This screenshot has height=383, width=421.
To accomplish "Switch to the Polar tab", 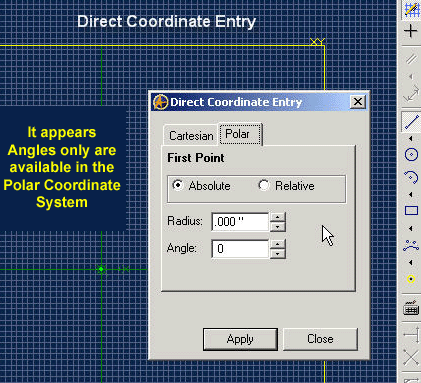I will [x=240, y=134].
